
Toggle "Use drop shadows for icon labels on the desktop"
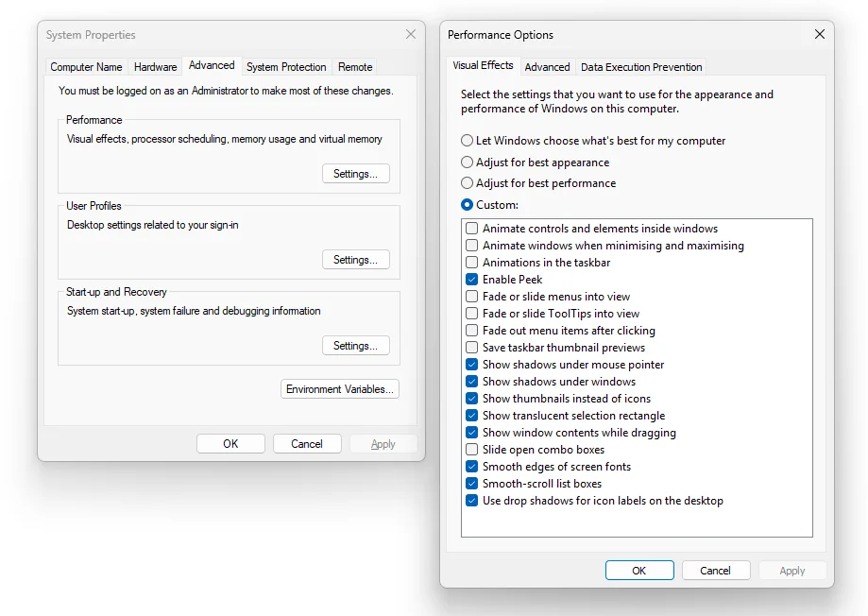coord(471,501)
